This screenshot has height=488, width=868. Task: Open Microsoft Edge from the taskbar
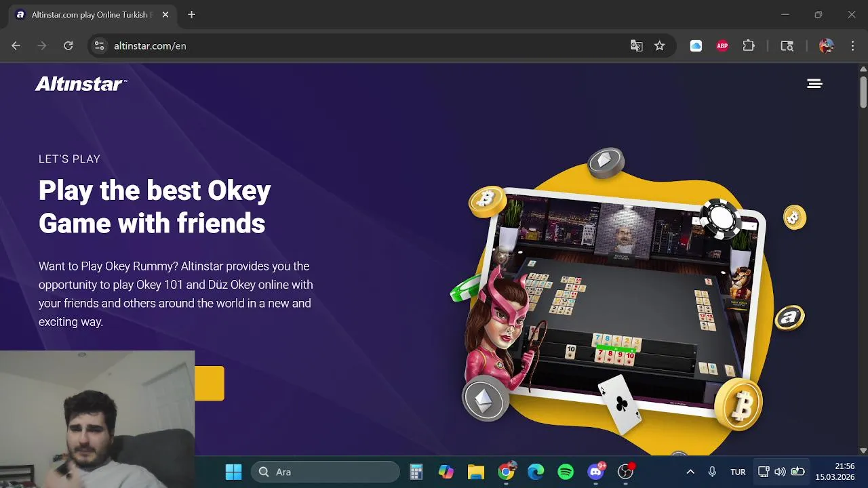click(536, 472)
